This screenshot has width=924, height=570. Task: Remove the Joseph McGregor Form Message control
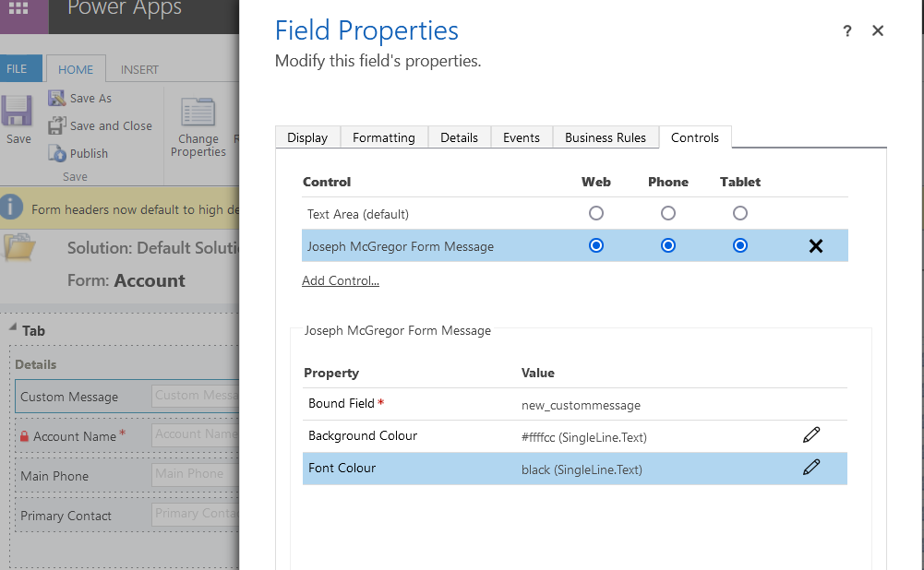coord(815,246)
